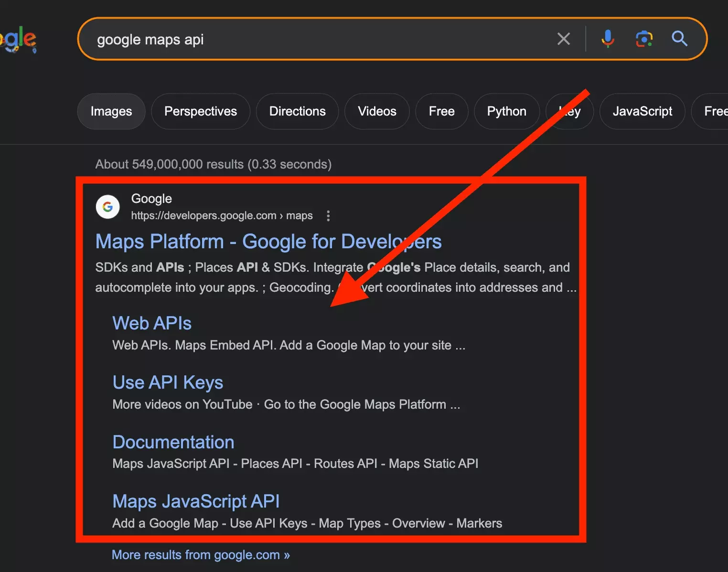The width and height of the screenshot is (728, 572).
Task: Open the Use API Keys sitelink
Action: tap(168, 382)
